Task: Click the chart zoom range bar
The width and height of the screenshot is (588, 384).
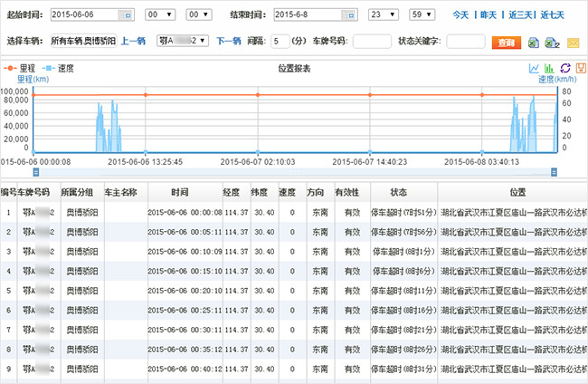Action: (295, 172)
